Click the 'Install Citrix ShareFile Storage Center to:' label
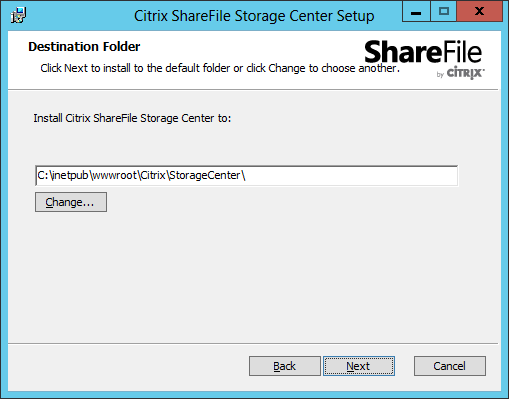Viewport: 509px width, 399px height. pos(132,118)
